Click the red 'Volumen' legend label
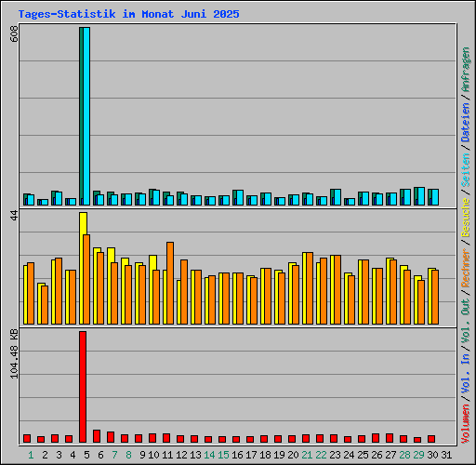The image size is (476, 465). [x=466, y=424]
